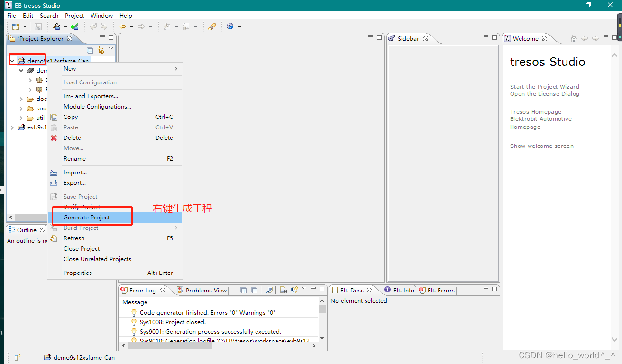The image size is (622, 364).
Task: Expand the evb9s1 project tree node
Action: point(12,127)
